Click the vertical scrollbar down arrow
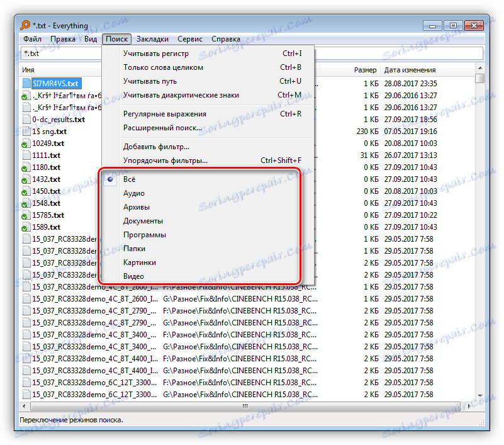Screen dimensions: 504x445 (x=480, y=395)
